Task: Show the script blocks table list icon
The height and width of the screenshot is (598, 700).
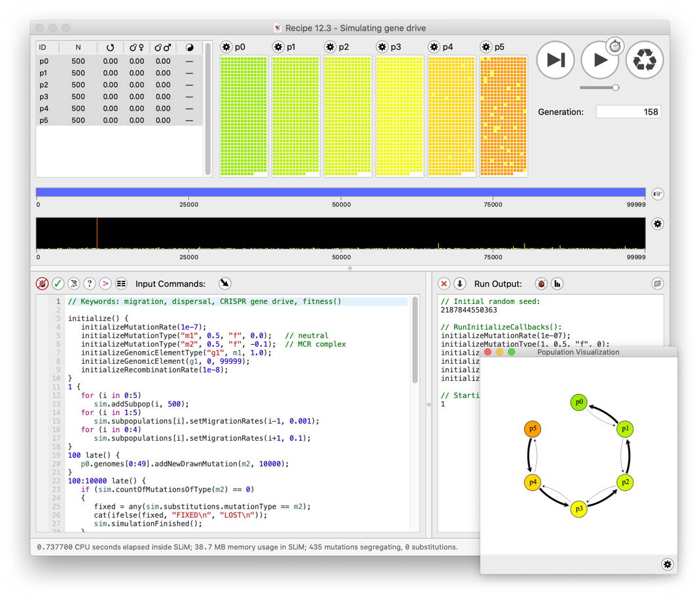Action: pyautogui.click(x=122, y=284)
